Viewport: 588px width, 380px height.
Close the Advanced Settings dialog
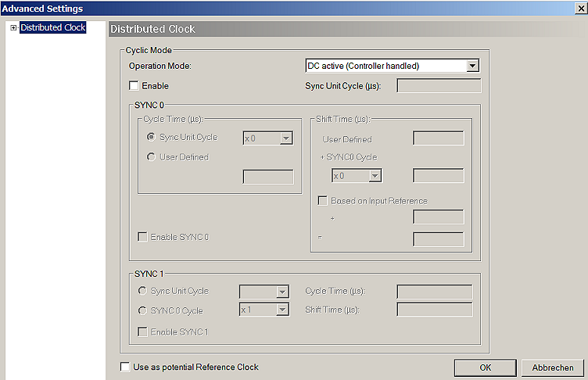(581, 9)
